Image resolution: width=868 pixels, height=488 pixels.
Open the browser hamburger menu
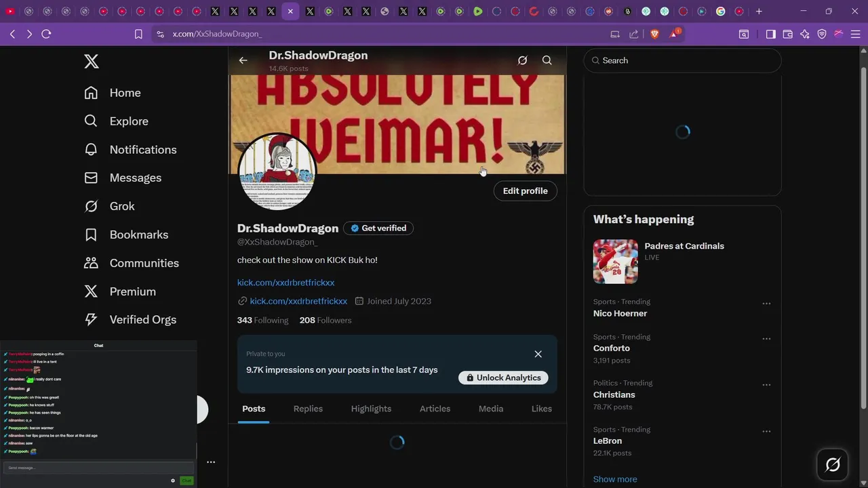[x=855, y=34]
